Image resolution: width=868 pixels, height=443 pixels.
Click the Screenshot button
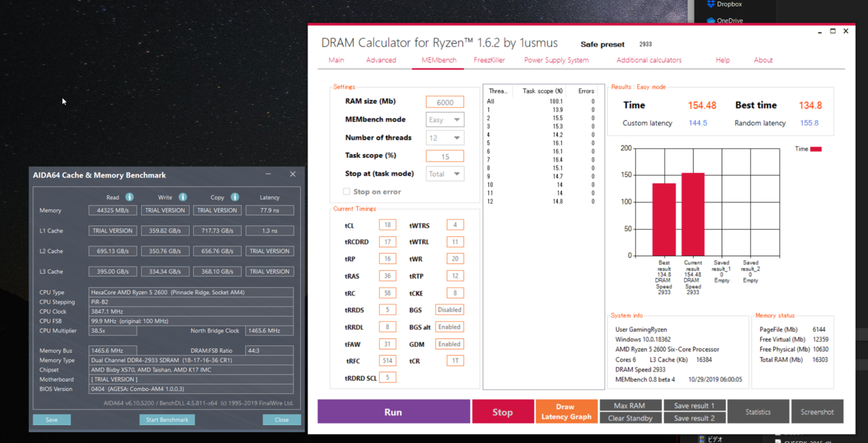tap(817, 412)
